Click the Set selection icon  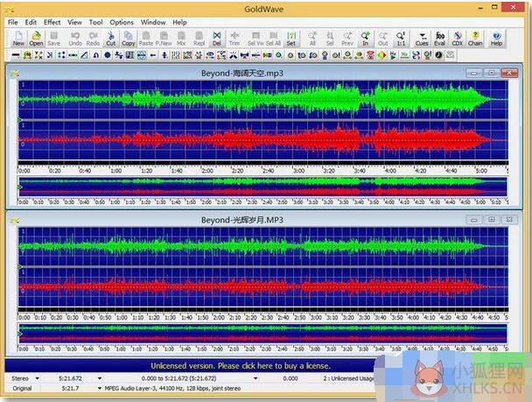tap(291, 39)
